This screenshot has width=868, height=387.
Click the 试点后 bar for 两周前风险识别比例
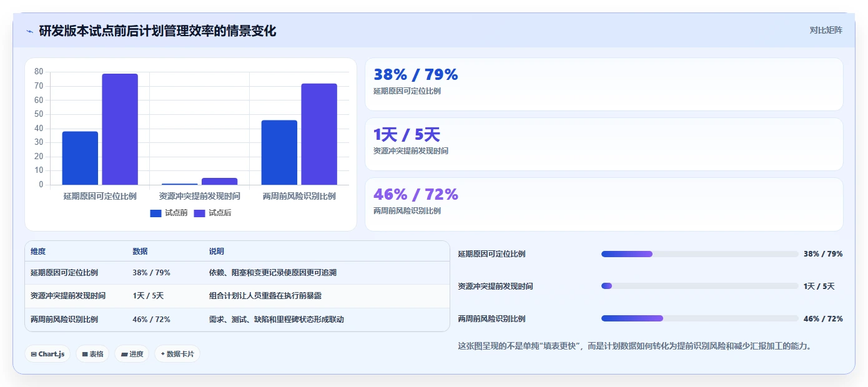click(x=319, y=134)
